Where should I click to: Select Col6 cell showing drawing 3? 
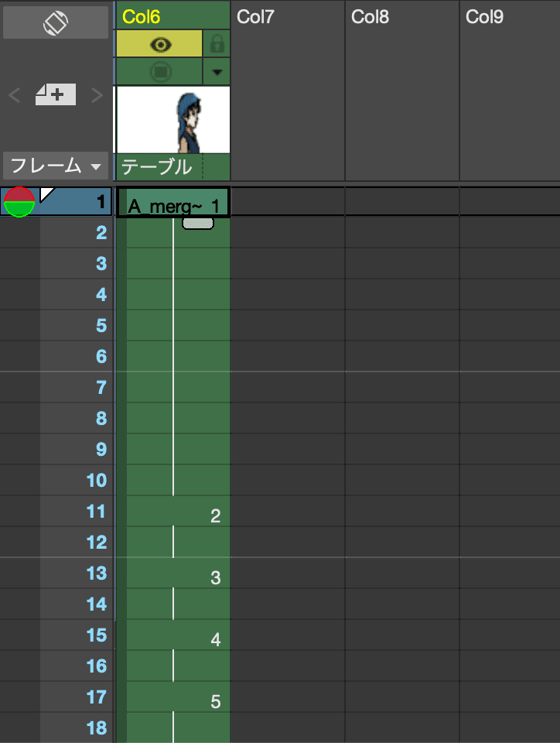point(179,574)
